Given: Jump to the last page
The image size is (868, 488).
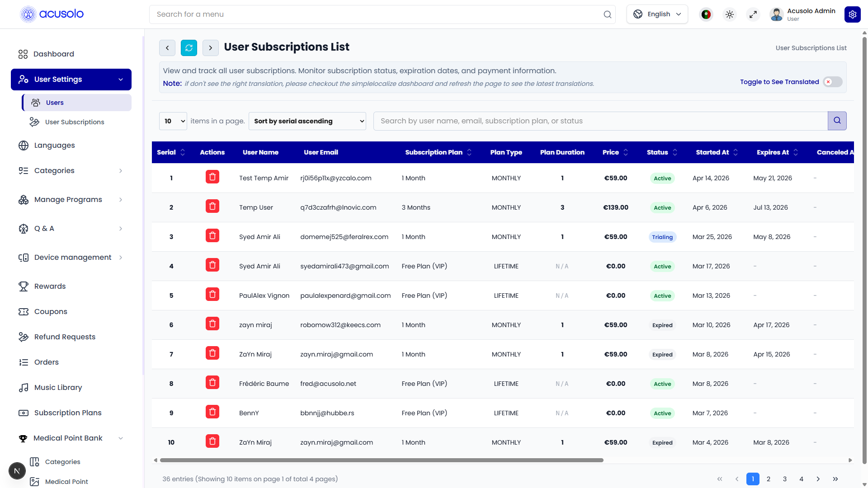Looking at the screenshot, I should 835,479.
